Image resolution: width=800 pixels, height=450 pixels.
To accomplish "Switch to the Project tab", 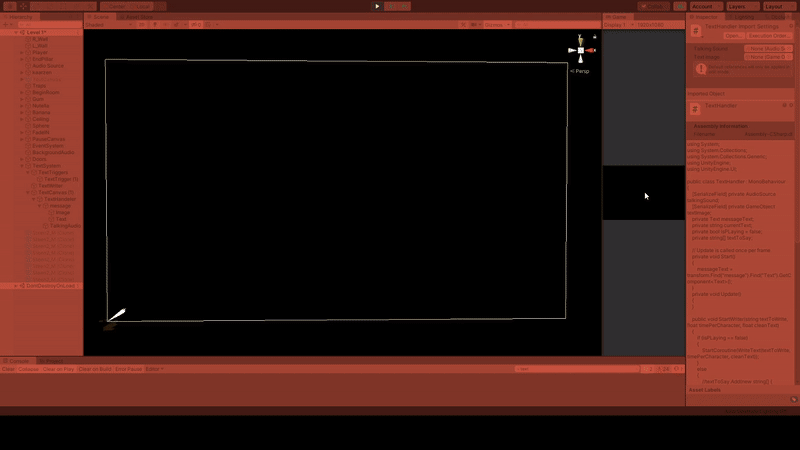I will tap(51, 361).
